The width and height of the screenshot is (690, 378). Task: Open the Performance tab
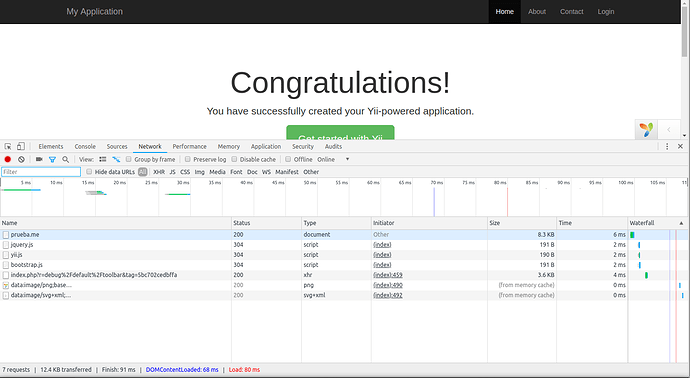(x=189, y=147)
